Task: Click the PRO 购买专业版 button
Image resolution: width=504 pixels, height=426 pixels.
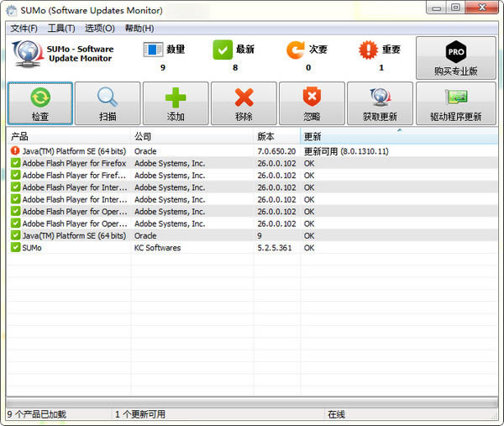Action: (x=456, y=58)
